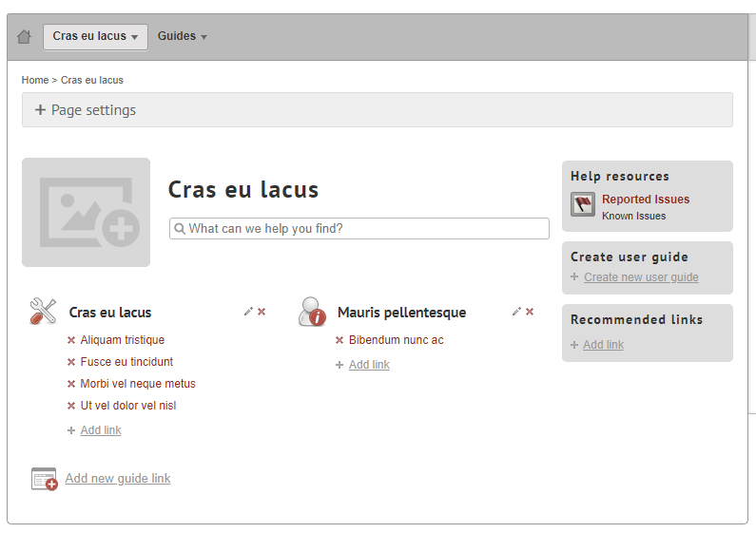Click the Create new user guide link
This screenshot has height=533, width=756.
point(641,277)
